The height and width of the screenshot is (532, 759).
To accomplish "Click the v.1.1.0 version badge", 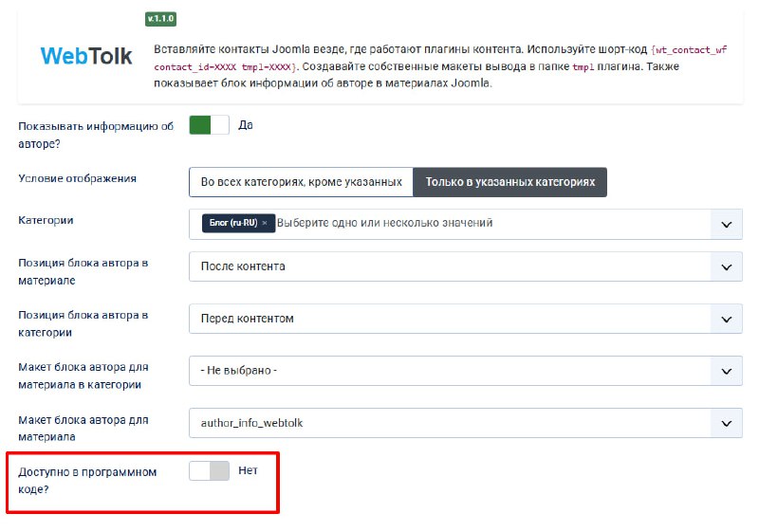I will (x=160, y=19).
